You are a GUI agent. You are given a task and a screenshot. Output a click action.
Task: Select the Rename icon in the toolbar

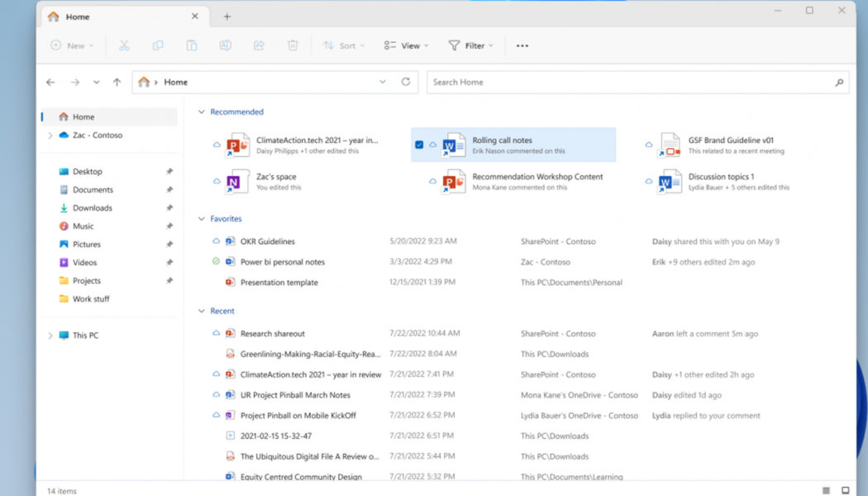click(x=225, y=45)
